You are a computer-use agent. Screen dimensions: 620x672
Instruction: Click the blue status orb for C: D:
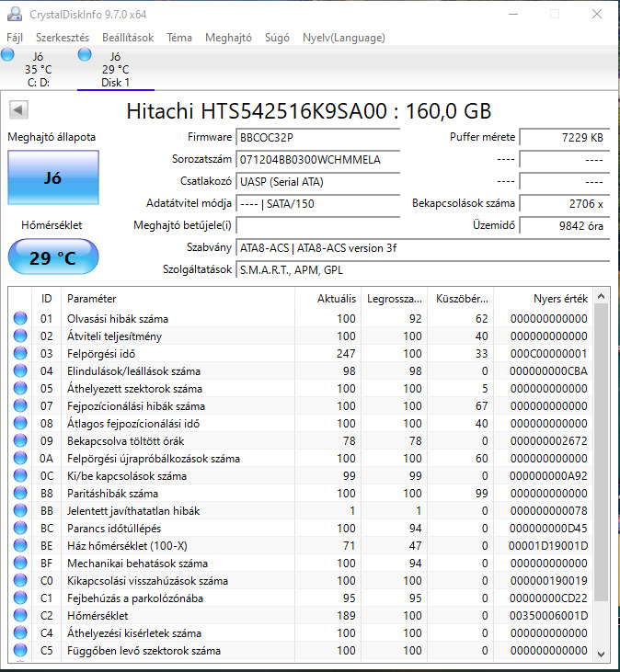(x=7, y=54)
